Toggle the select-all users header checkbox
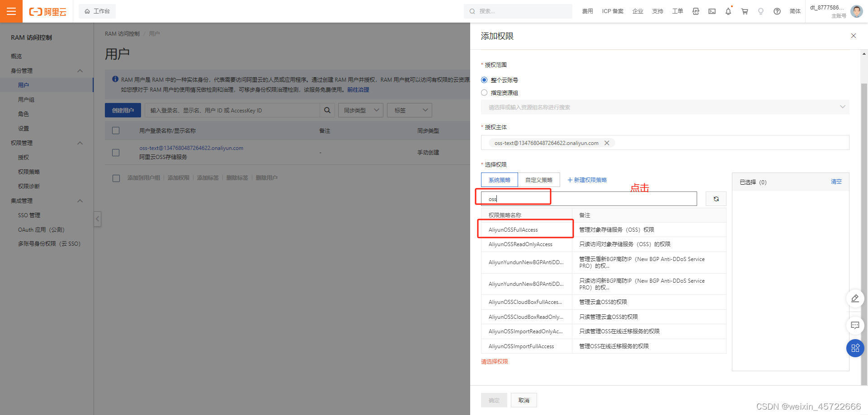 point(116,131)
